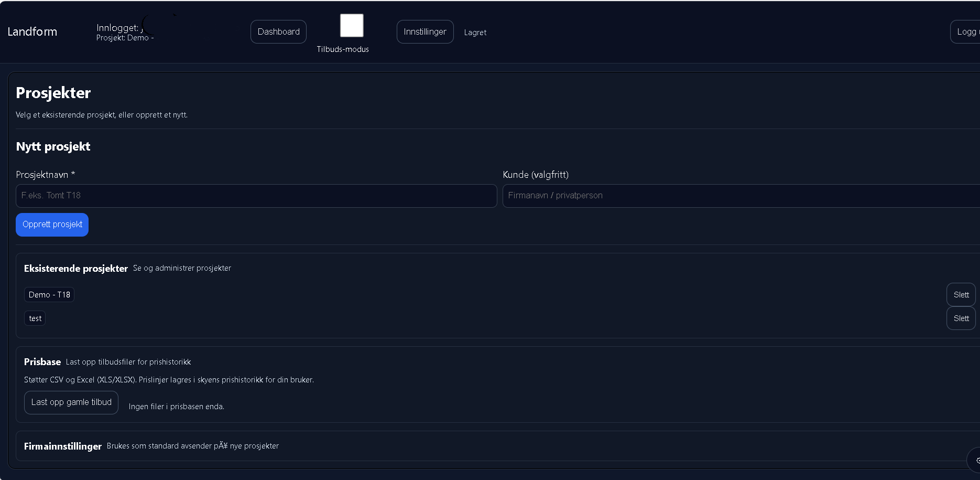This screenshot has height=480, width=980.
Task: Open the project named test
Action: point(35,318)
